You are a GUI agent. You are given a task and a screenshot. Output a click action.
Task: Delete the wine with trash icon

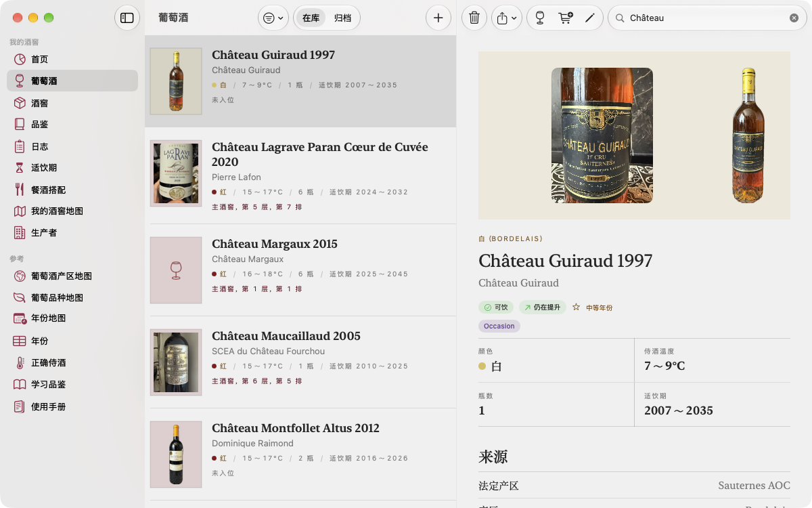tap(474, 18)
